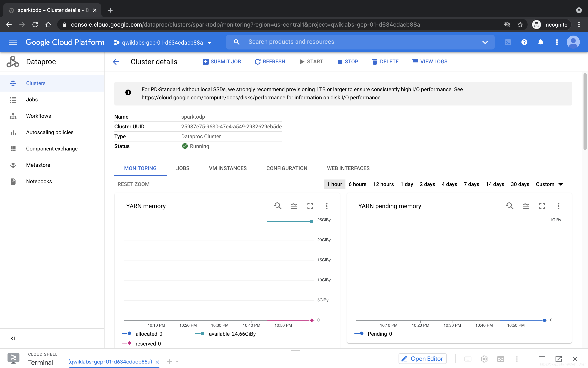Select the 14 days time range

click(x=495, y=184)
